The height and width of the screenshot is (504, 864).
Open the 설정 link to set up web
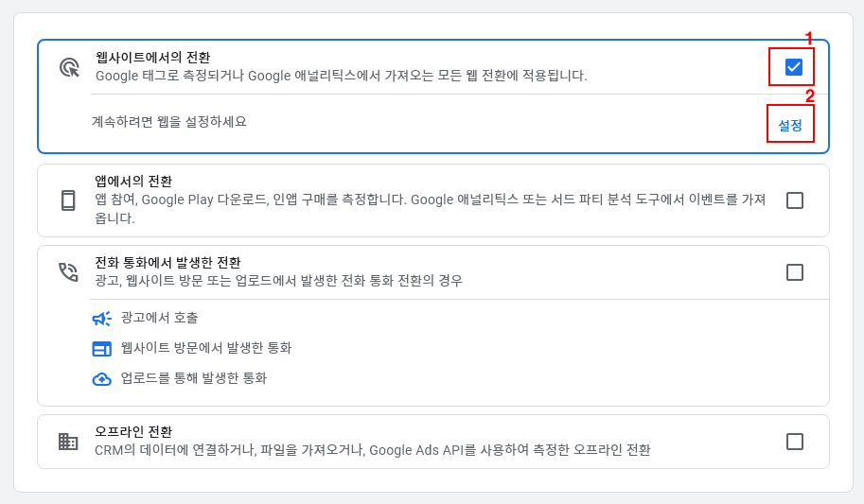[790, 125]
